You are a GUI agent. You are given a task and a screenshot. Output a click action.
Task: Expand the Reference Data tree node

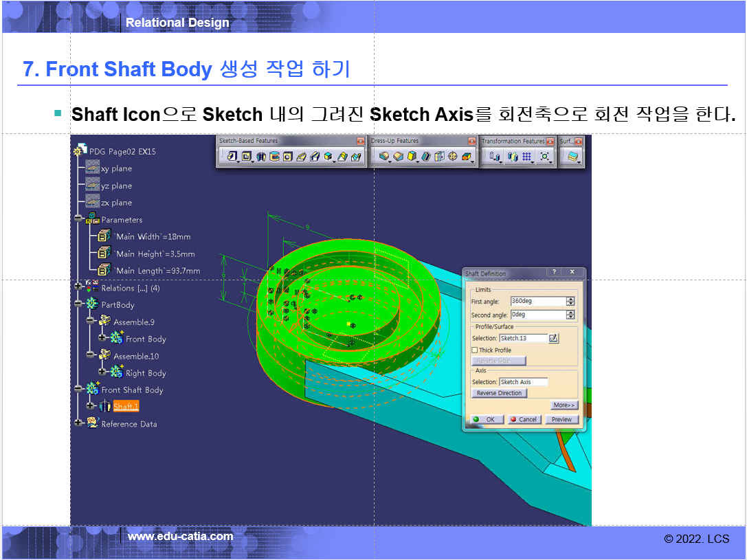click(x=78, y=424)
